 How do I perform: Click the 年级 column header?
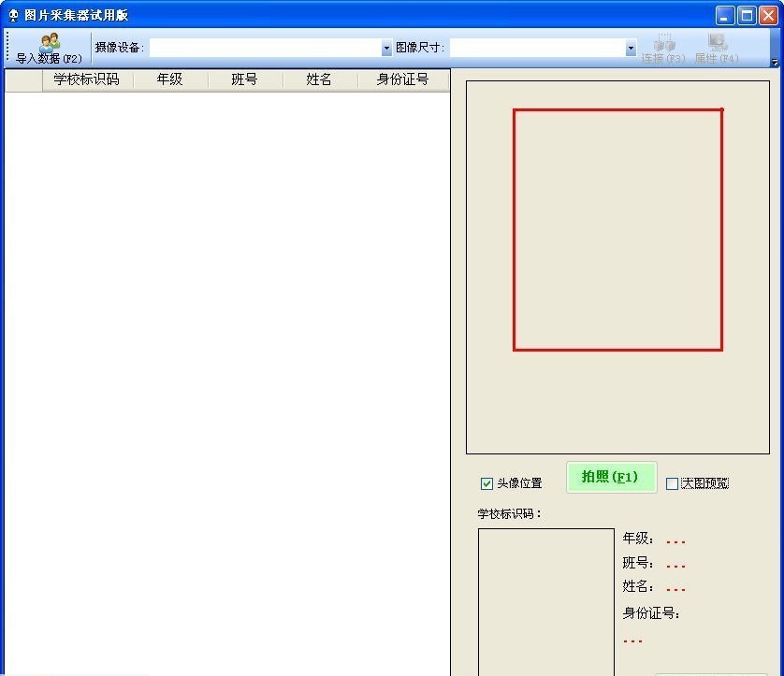(x=170, y=79)
